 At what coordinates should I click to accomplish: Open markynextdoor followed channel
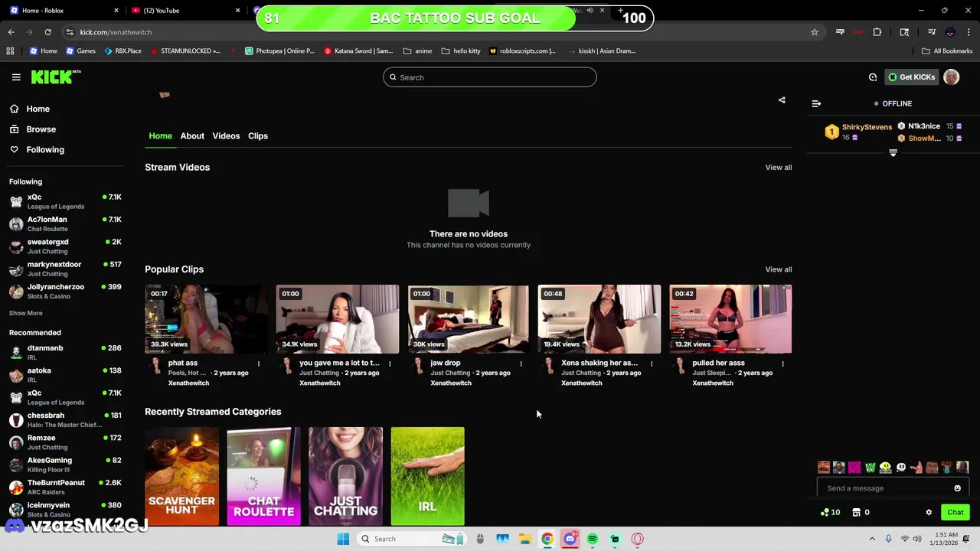[65, 269]
